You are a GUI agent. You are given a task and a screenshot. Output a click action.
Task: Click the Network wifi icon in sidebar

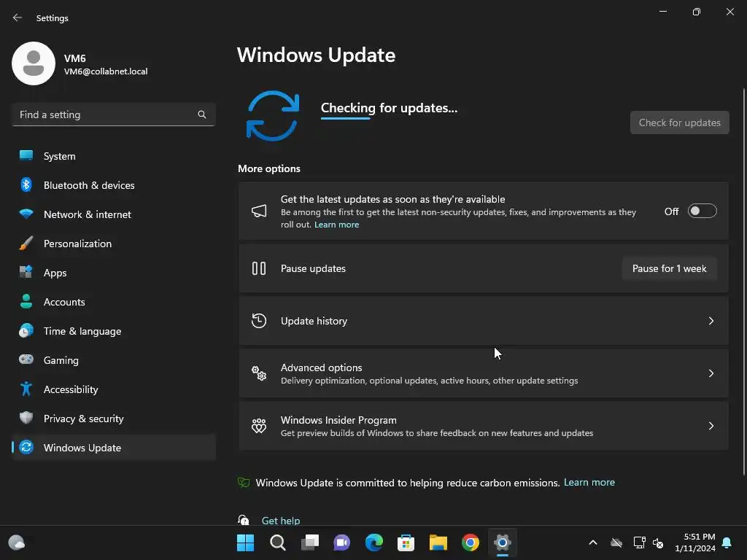26,214
